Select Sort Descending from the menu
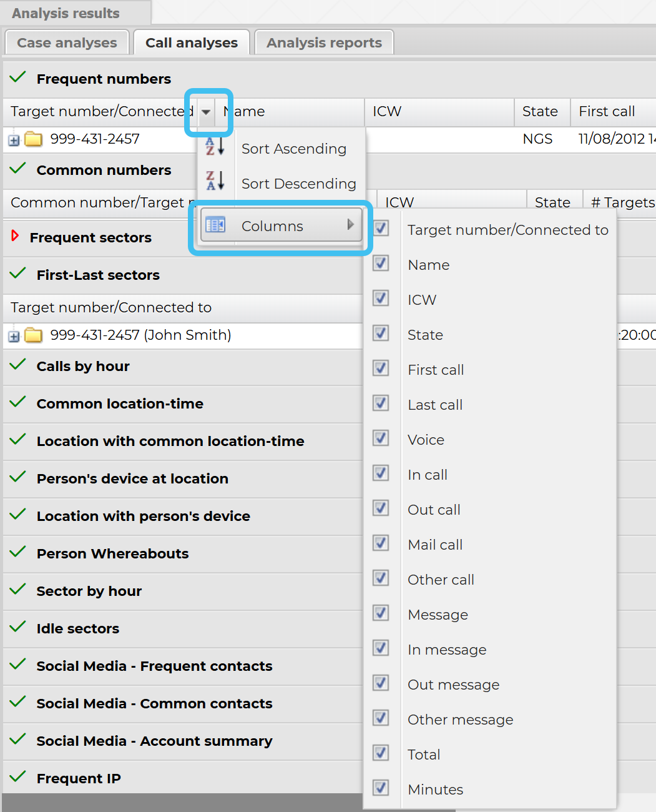This screenshot has width=656, height=812. point(298,184)
